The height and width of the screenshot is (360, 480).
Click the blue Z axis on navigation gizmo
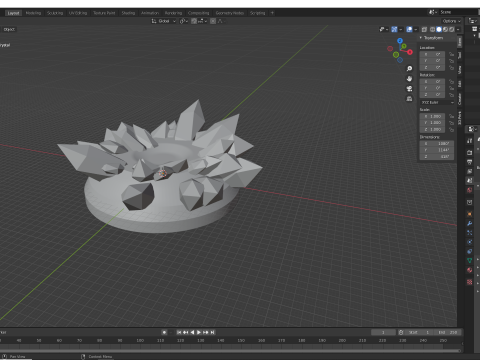pos(400,41)
